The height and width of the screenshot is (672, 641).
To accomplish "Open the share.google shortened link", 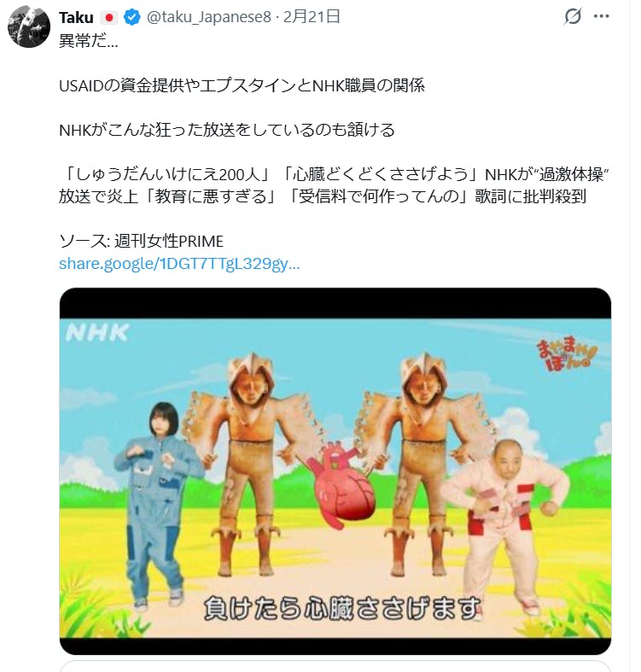I will 179,264.
